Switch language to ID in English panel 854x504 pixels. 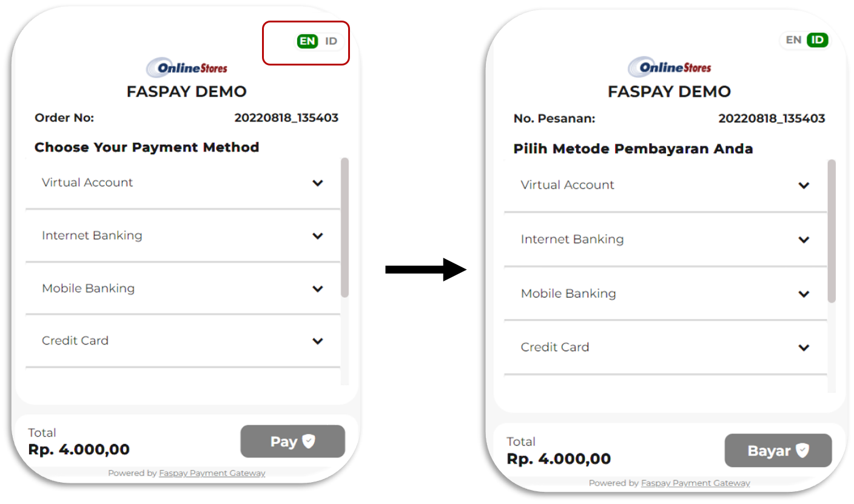point(331,41)
